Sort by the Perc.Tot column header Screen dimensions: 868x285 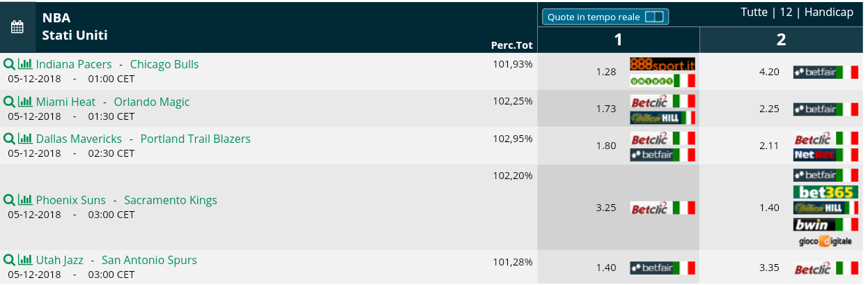point(512,45)
